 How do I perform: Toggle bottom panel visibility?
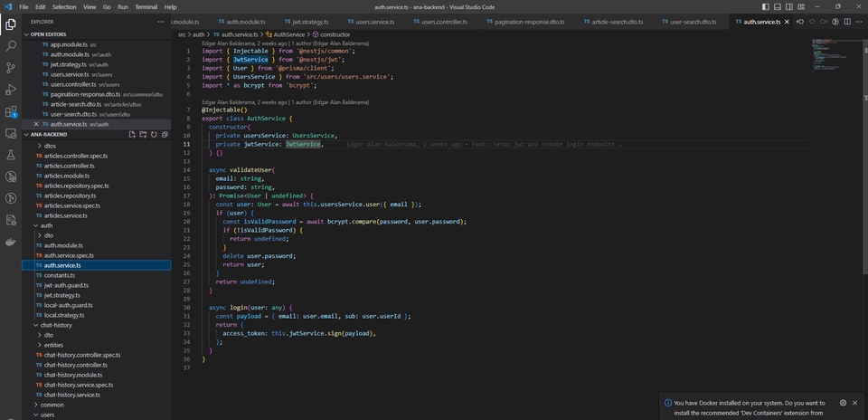point(778,6)
